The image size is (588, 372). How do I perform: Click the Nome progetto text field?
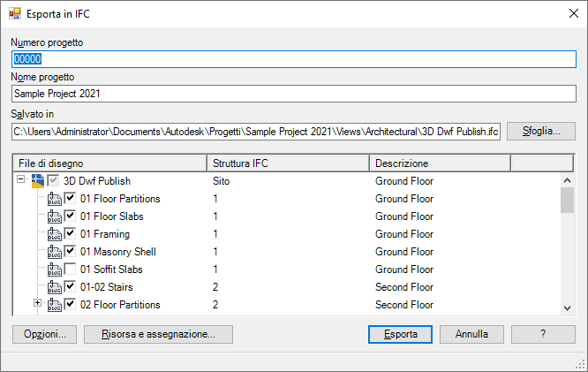293,93
